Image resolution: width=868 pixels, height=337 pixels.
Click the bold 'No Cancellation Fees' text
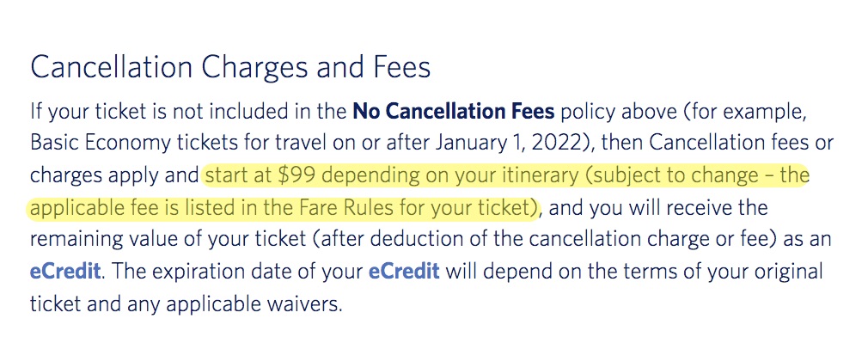pyautogui.click(x=454, y=111)
